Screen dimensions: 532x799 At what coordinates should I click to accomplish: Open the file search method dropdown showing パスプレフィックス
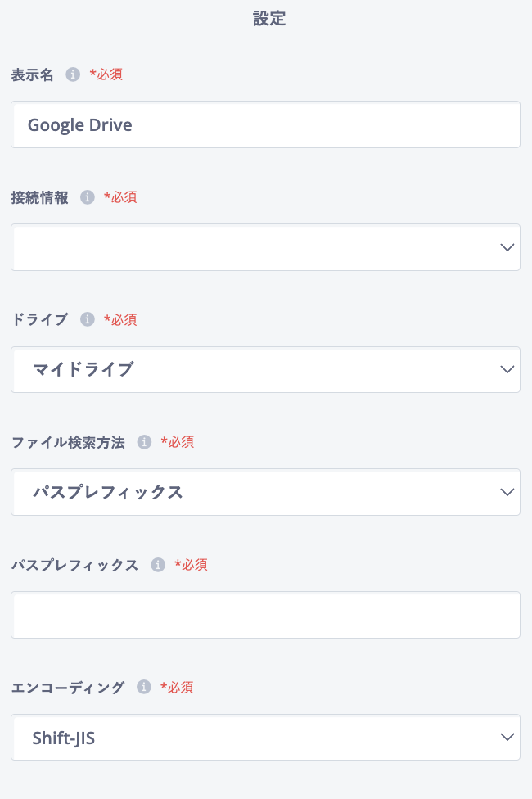(x=265, y=492)
